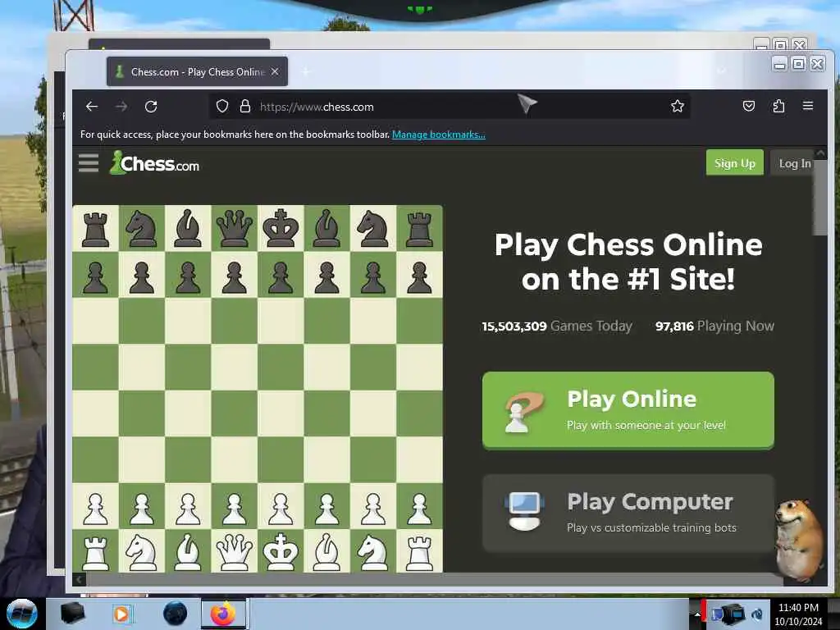Show hidden system tray icons
840x630 pixels.
(697, 614)
